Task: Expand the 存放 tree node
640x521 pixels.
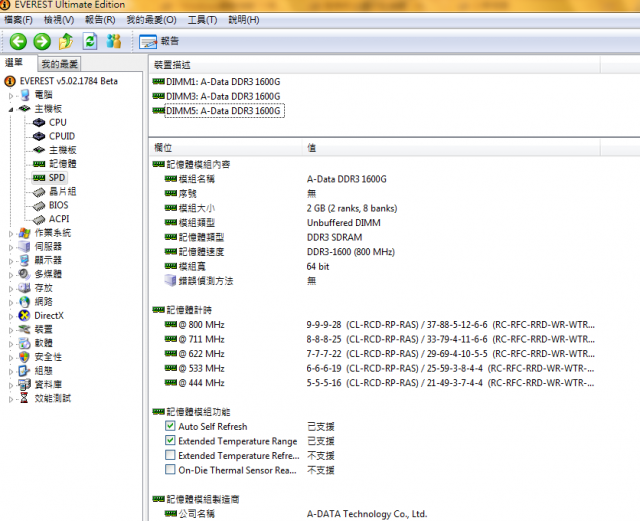Action: coord(11,289)
